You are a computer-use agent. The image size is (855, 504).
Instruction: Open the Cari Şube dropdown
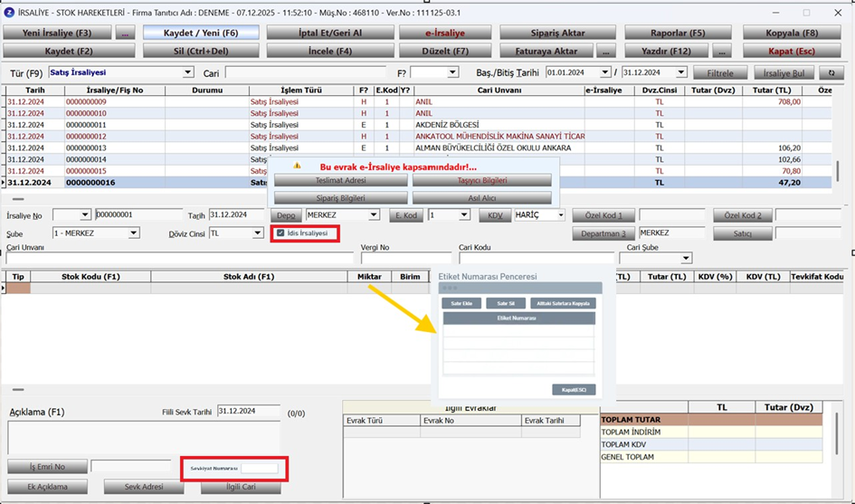[687, 258]
